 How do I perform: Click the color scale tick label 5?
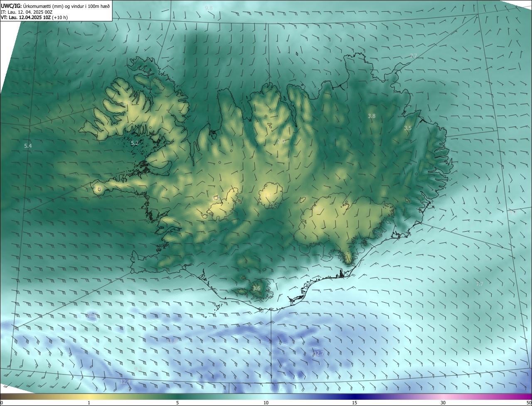pos(177,403)
